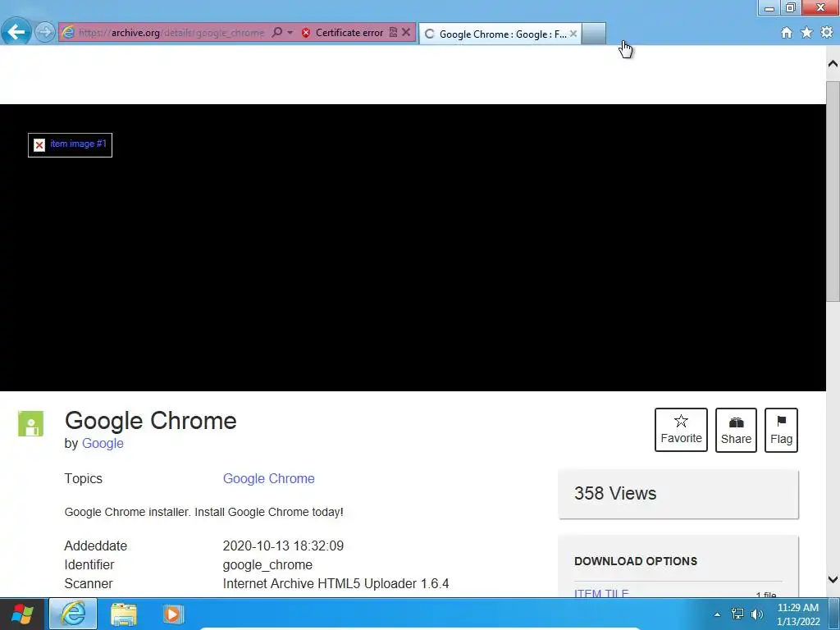
Task: Select the archive.org address bar URL
Action: [x=171, y=33]
